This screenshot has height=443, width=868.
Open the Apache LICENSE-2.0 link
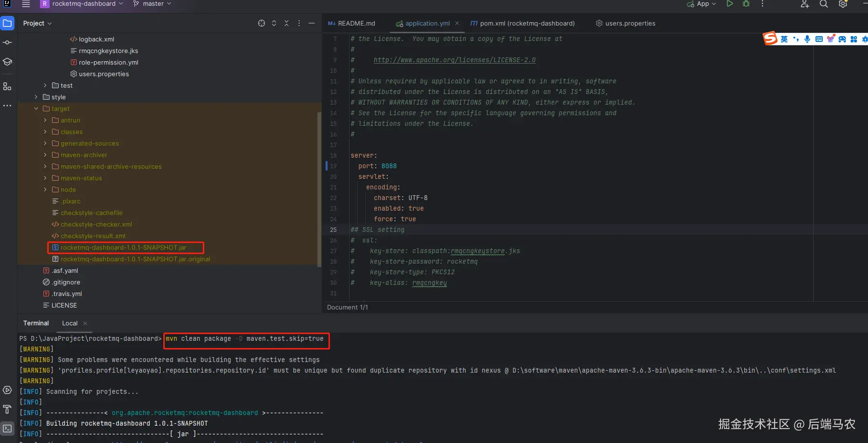click(x=455, y=60)
